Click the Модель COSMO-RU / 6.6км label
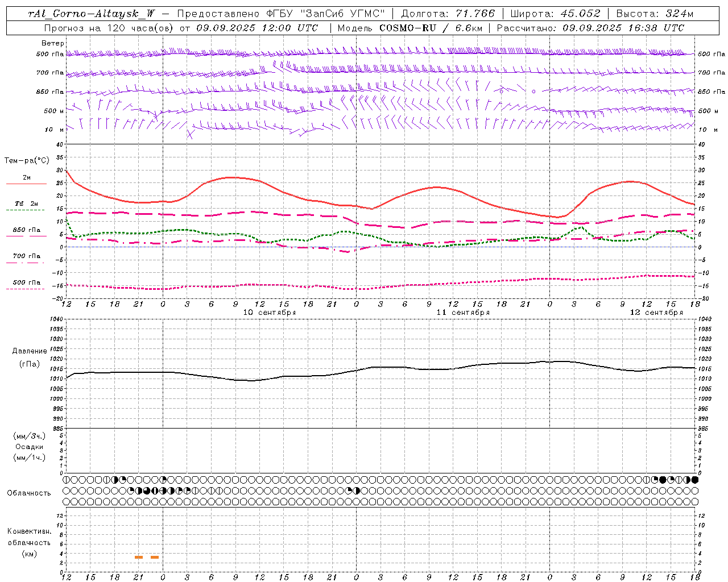 [409, 27]
